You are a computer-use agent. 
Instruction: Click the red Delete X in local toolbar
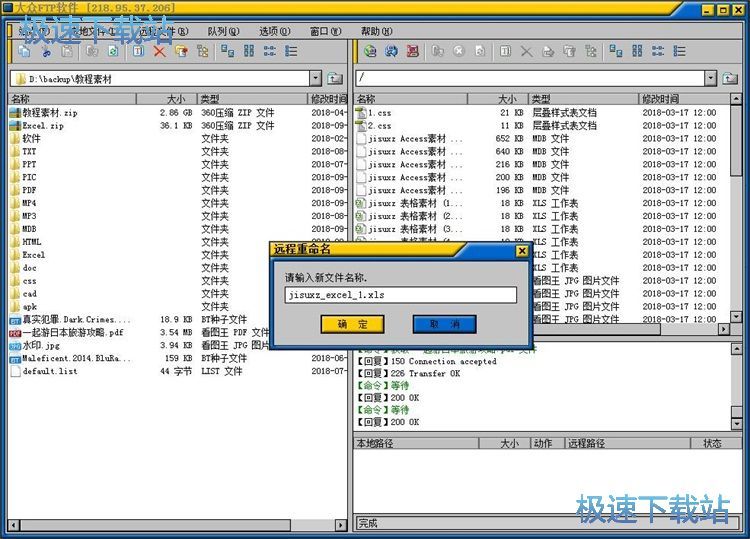(x=160, y=51)
